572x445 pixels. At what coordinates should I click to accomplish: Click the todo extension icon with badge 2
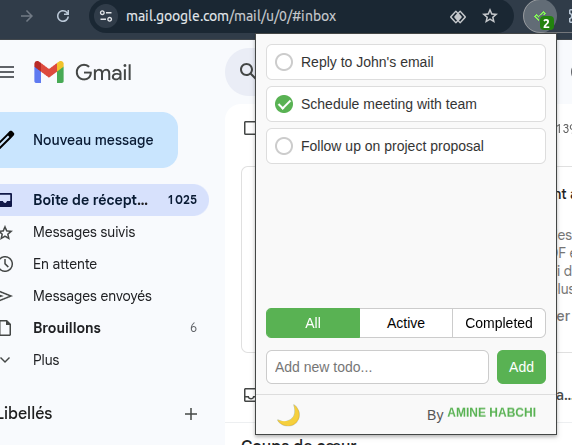pos(540,17)
